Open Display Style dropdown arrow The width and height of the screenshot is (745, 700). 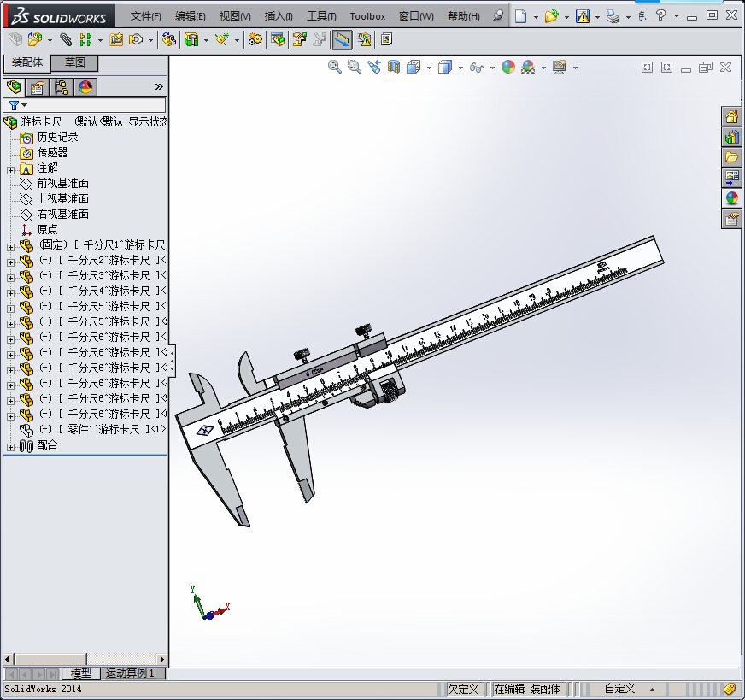click(x=460, y=68)
